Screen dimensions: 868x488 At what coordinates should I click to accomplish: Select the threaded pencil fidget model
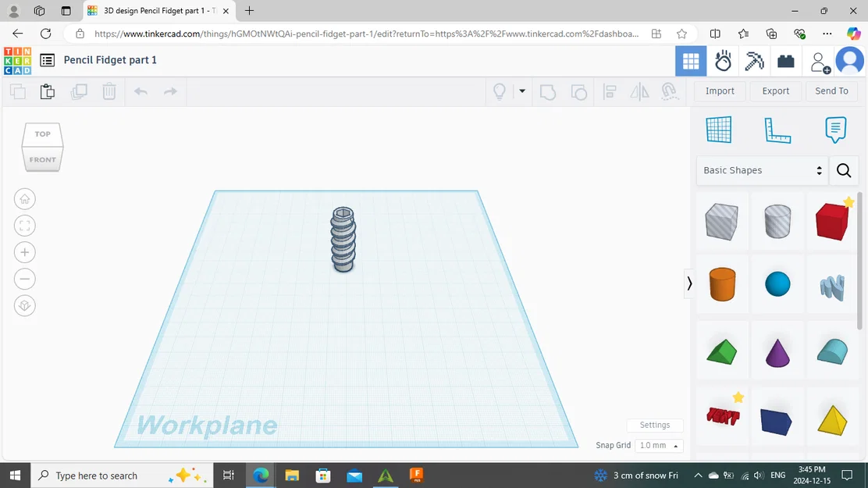(x=343, y=239)
